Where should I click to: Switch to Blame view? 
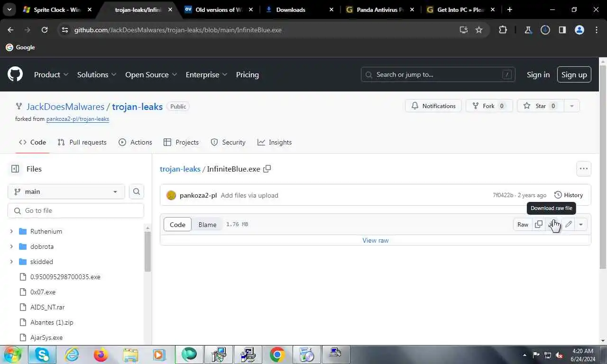click(207, 224)
